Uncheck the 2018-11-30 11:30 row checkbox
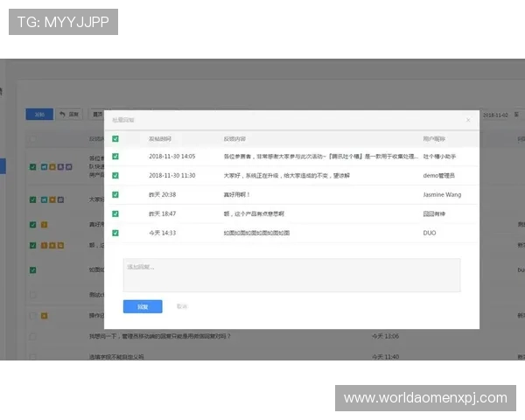This screenshot has height=420, width=525. pos(115,176)
